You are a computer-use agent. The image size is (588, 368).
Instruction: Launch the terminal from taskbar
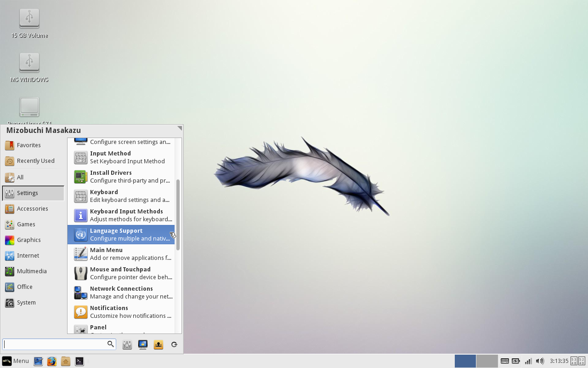pos(79,361)
